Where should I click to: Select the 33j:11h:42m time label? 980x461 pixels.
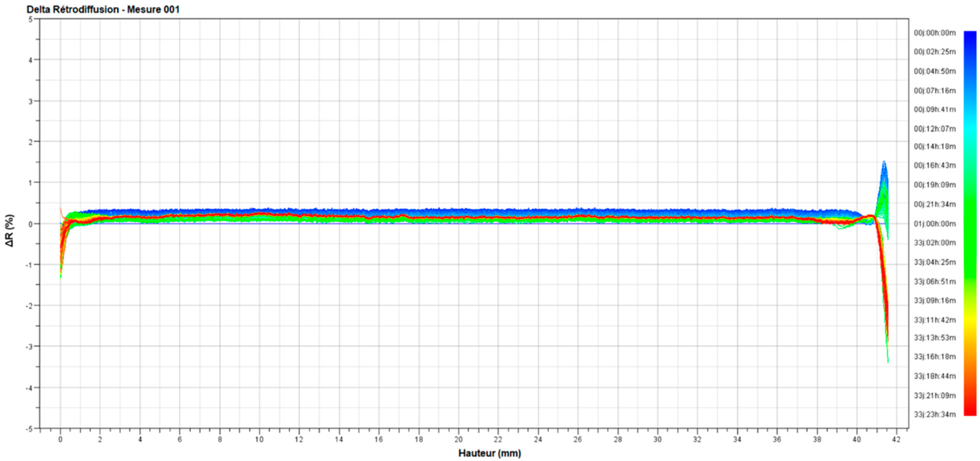934,320
